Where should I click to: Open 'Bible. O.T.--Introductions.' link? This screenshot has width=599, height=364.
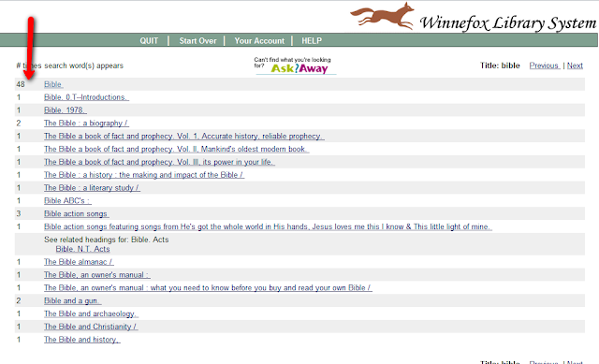click(x=86, y=97)
